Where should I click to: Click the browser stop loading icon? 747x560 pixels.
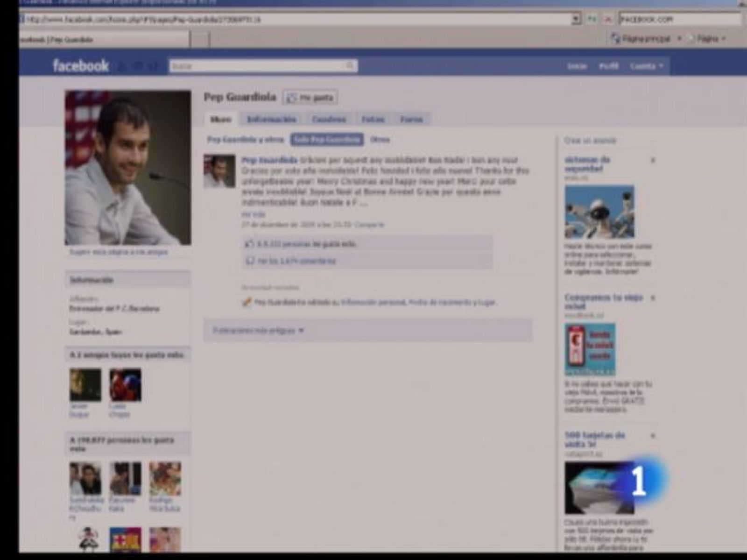(x=607, y=20)
